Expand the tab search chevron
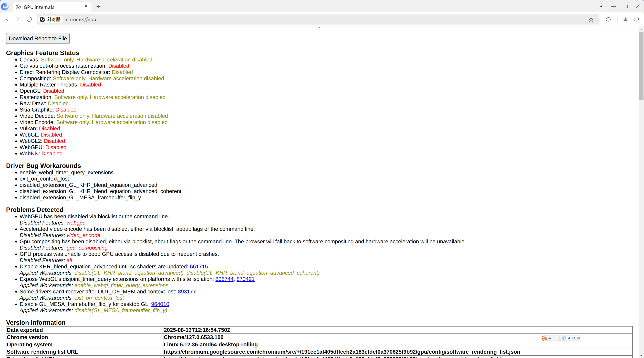This screenshot has width=644, height=358. [x=601, y=6]
